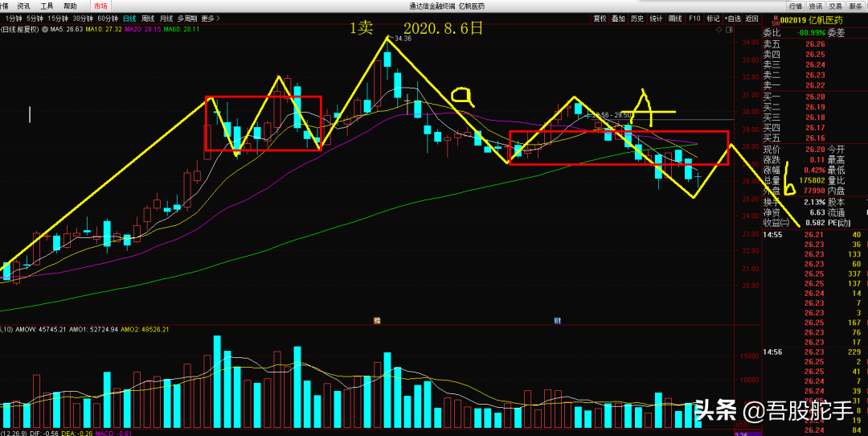Open the 帮助 menu
The image size is (868, 436).
coord(70,6)
